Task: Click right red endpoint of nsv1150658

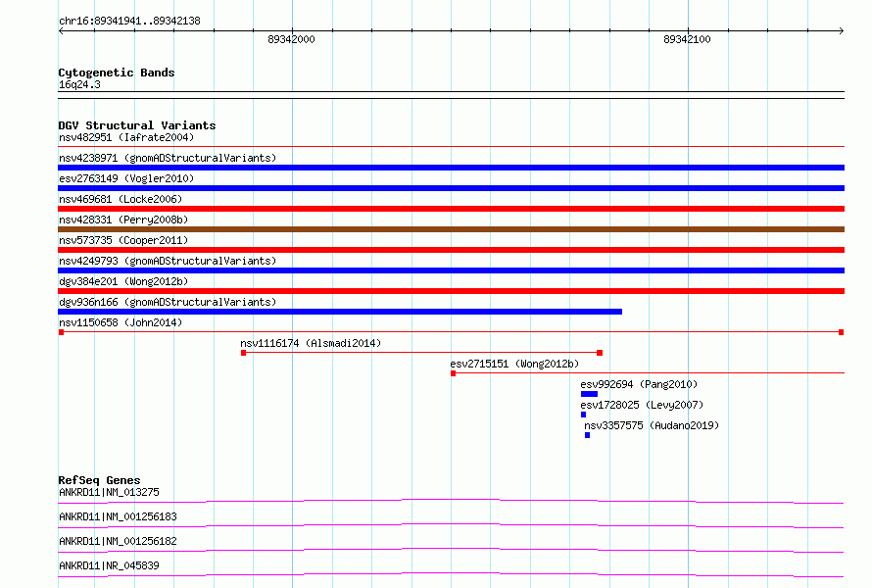Action: [x=842, y=332]
